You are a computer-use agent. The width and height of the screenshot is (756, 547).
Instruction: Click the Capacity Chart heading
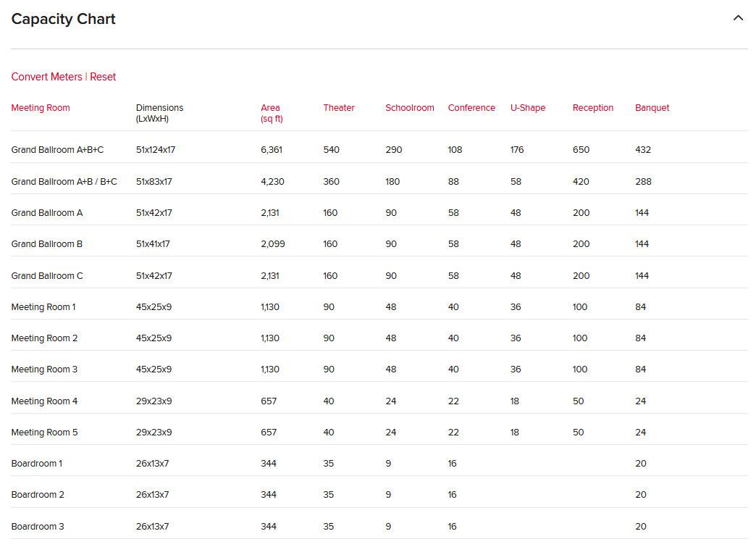tap(63, 19)
